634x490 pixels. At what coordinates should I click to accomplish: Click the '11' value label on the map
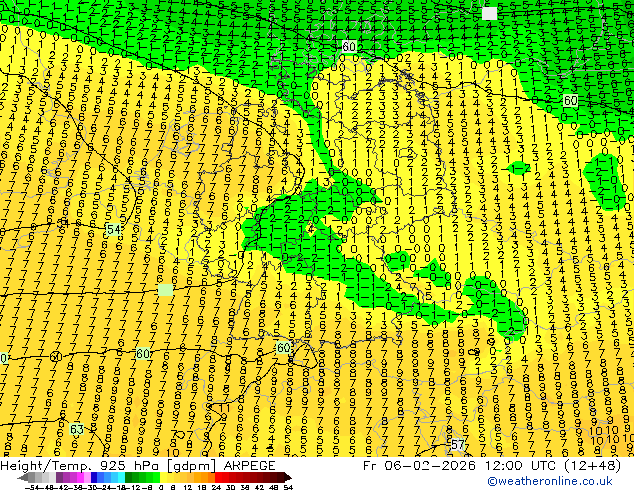(224, 408)
